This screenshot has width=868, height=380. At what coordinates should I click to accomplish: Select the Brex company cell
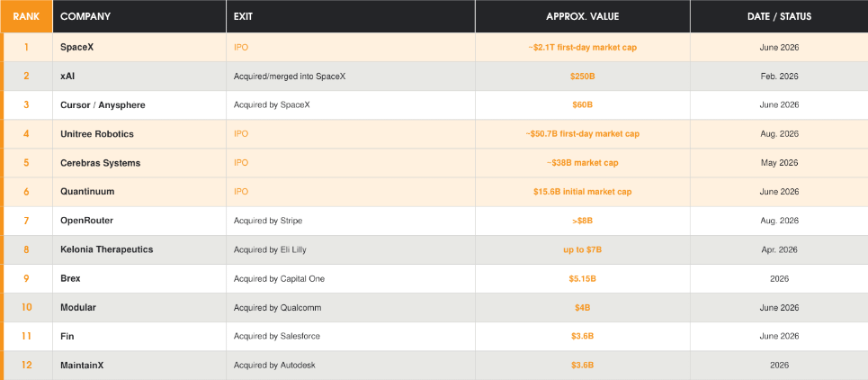pos(139,278)
